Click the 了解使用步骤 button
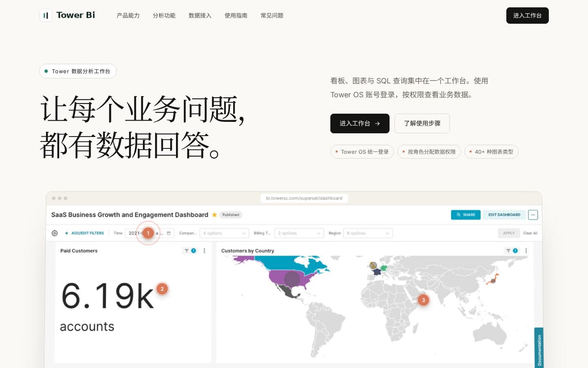 click(422, 123)
